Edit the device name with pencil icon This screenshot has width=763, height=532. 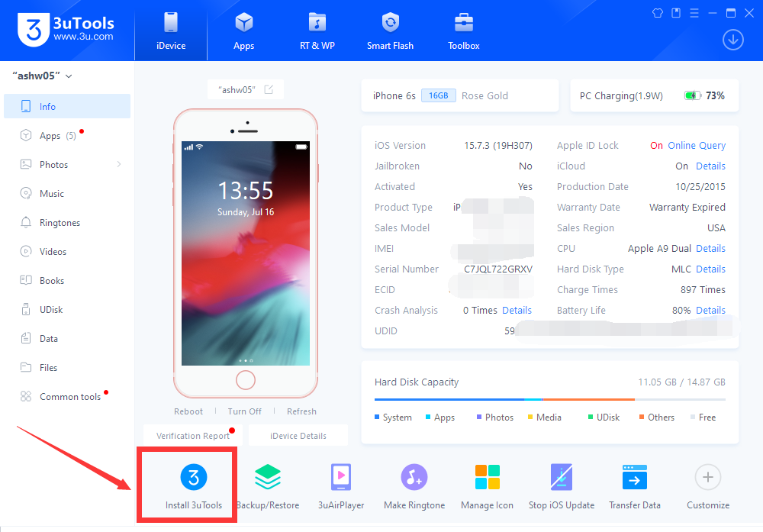click(269, 89)
